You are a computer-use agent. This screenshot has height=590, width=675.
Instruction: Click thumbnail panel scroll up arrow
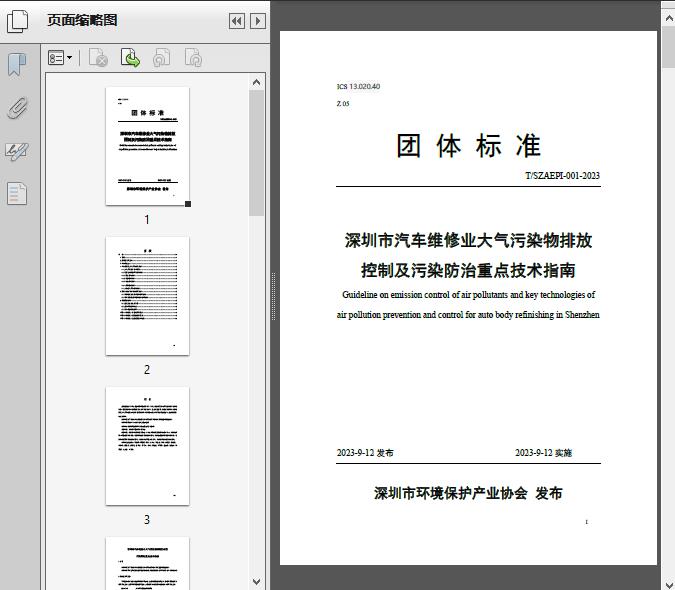point(257,82)
